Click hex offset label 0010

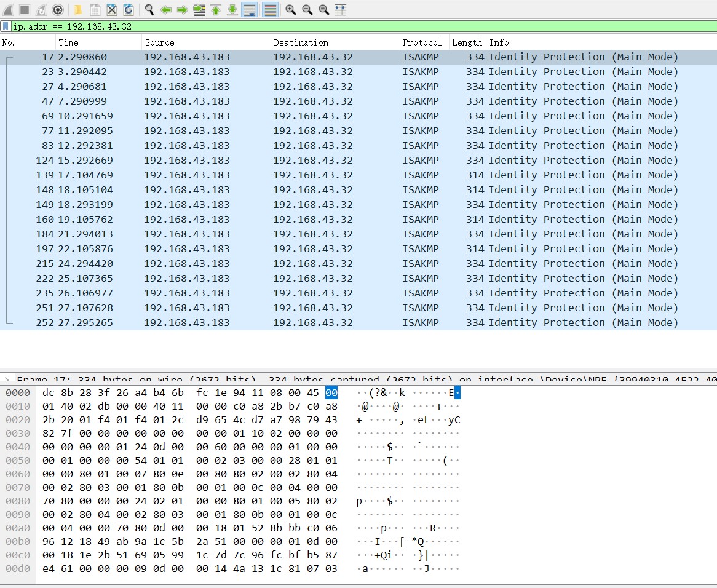tap(18, 407)
